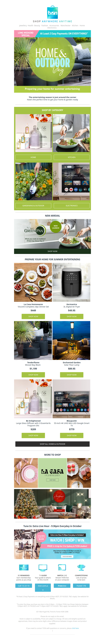Click the GreenPan new arrival banner
Screen dimensions: 105x644
(52, 236)
